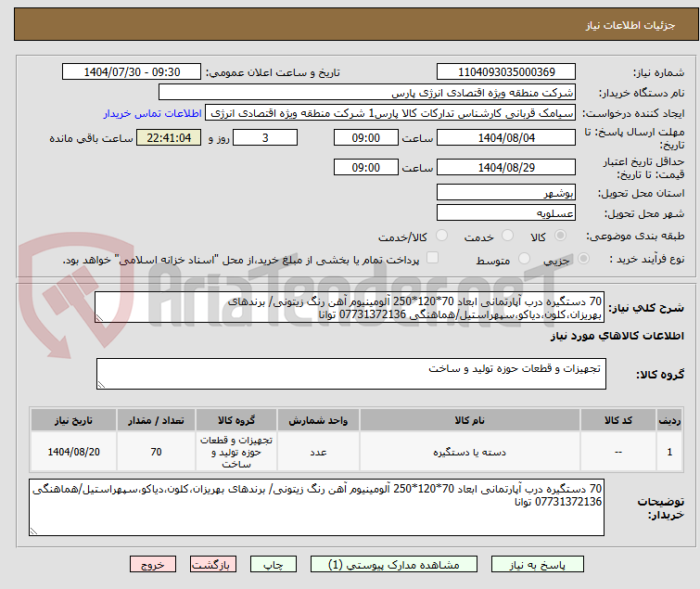Image resolution: width=700 pixels, height=589 pixels.
Task: Click the row number cell showing 1
Action: click(x=669, y=452)
